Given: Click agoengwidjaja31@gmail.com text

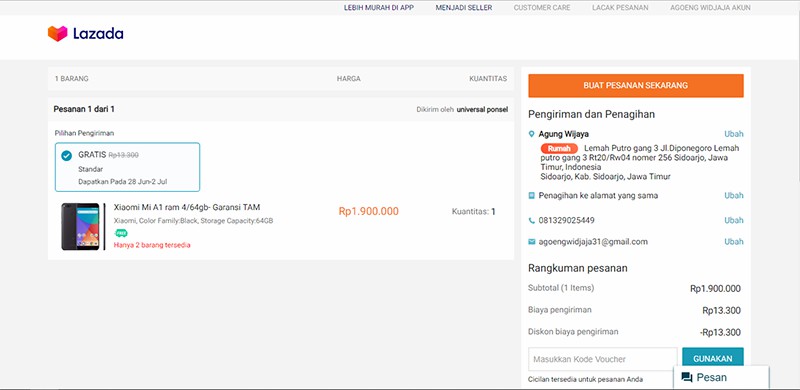Looking at the screenshot, I should point(593,242).
